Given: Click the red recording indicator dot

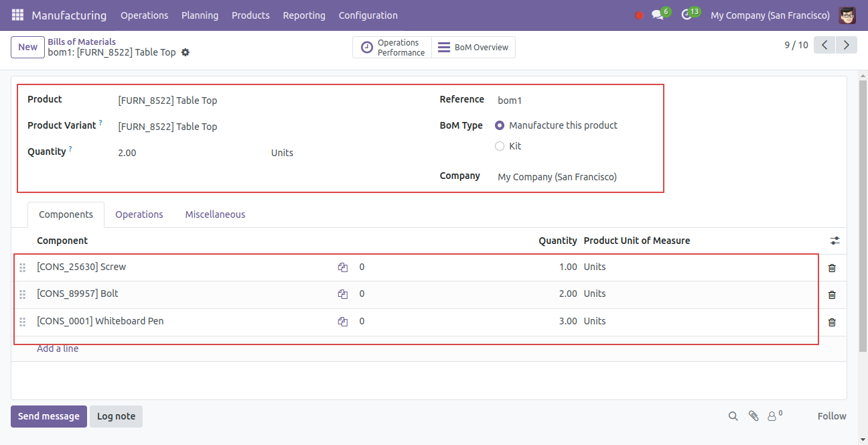Looking at the screenshot, I should (639, 15).
